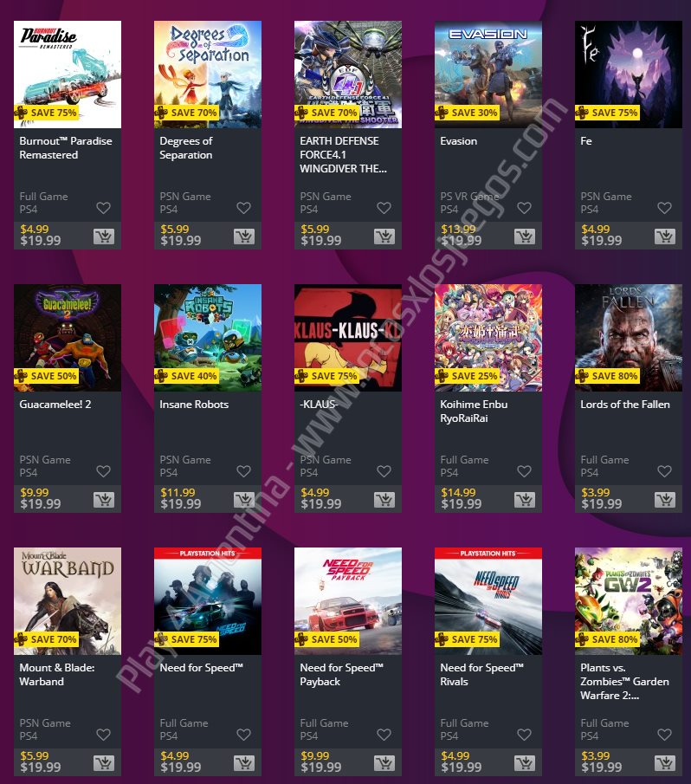Add Lords of the Fallen to cart

665,500
